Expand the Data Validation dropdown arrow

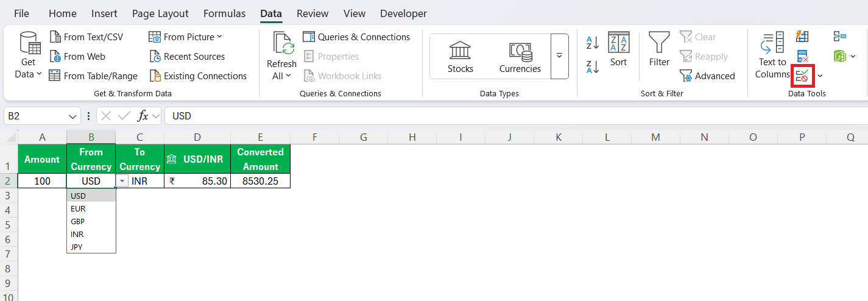820,76
